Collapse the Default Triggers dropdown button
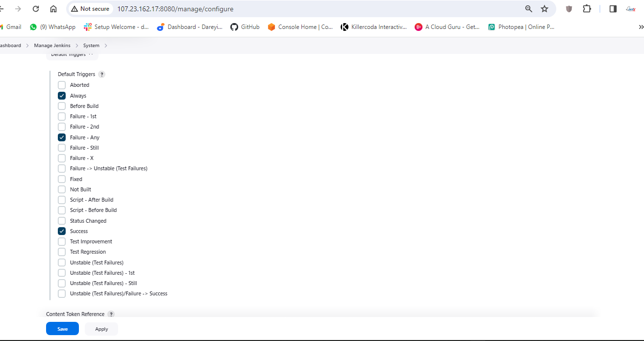644x341 pixels. click(72, 55)
